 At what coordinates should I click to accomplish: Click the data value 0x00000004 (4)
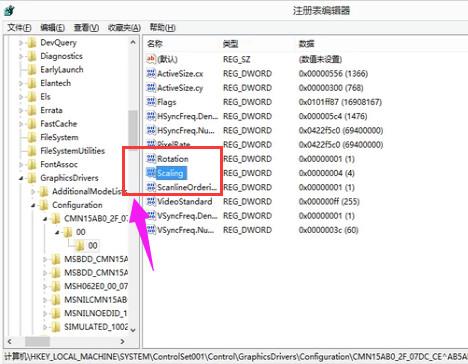coord(327,173)
